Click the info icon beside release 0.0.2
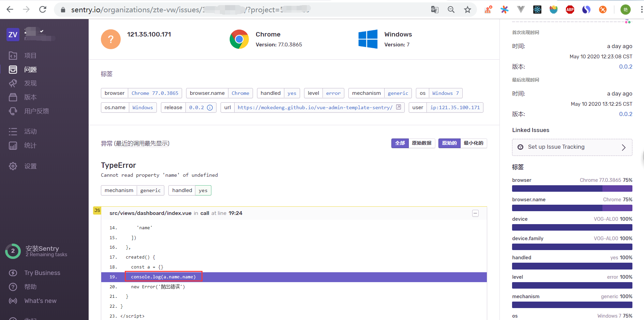Screen dimensions: 644x320 210,107
